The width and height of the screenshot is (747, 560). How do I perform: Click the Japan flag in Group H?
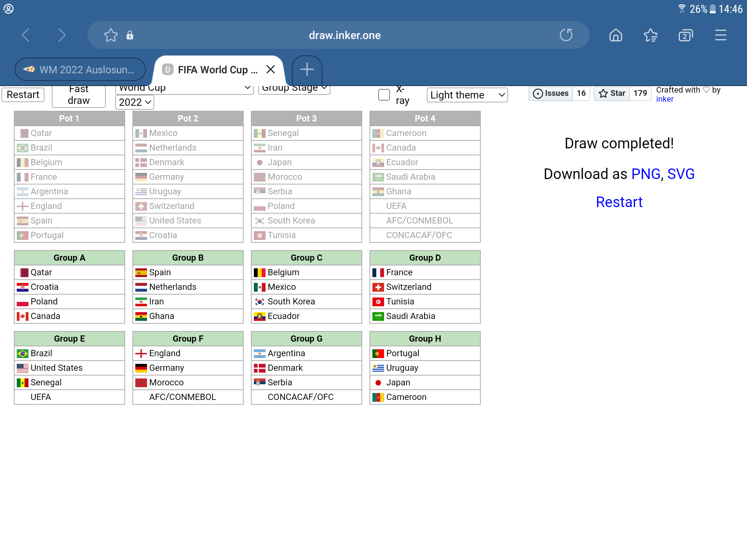[x=378, y=382]
